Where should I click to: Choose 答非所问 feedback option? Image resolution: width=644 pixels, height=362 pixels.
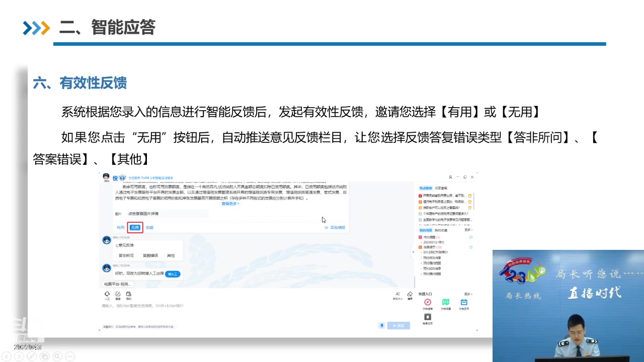[x=126, y=255]
